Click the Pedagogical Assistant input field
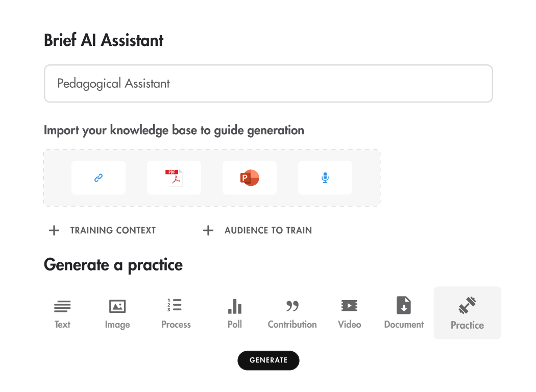Image resolution: width=536 pixels, height=392 pixels. click(268, 83)
